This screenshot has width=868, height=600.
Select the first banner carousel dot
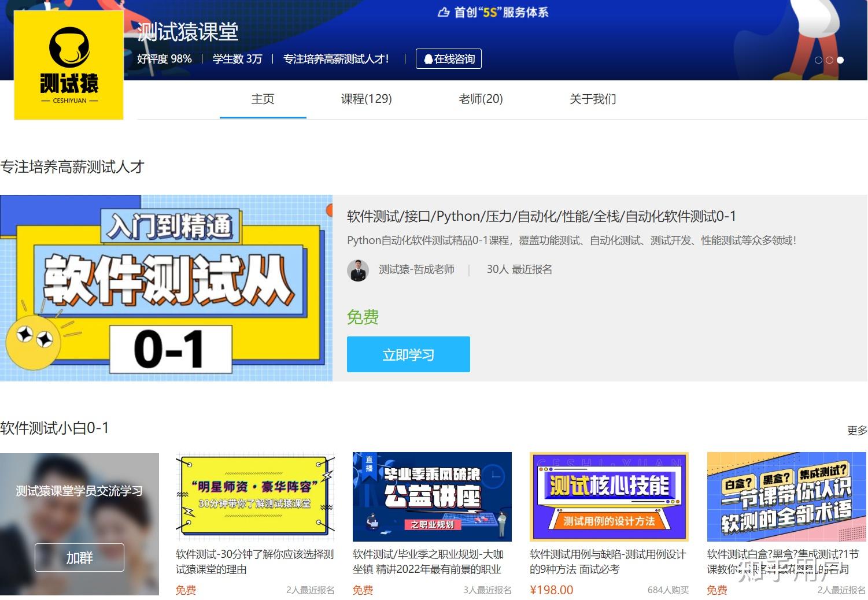818,60
